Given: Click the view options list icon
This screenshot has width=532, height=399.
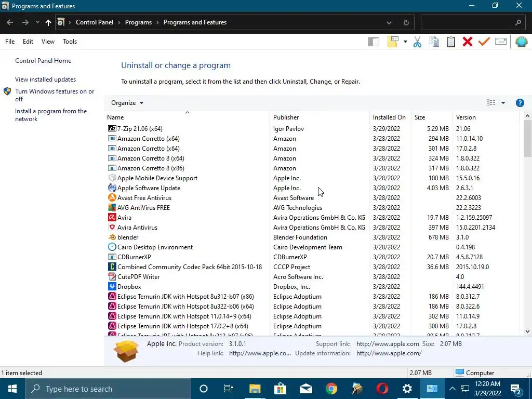Looking at the screenshot, I should [491, 103].
